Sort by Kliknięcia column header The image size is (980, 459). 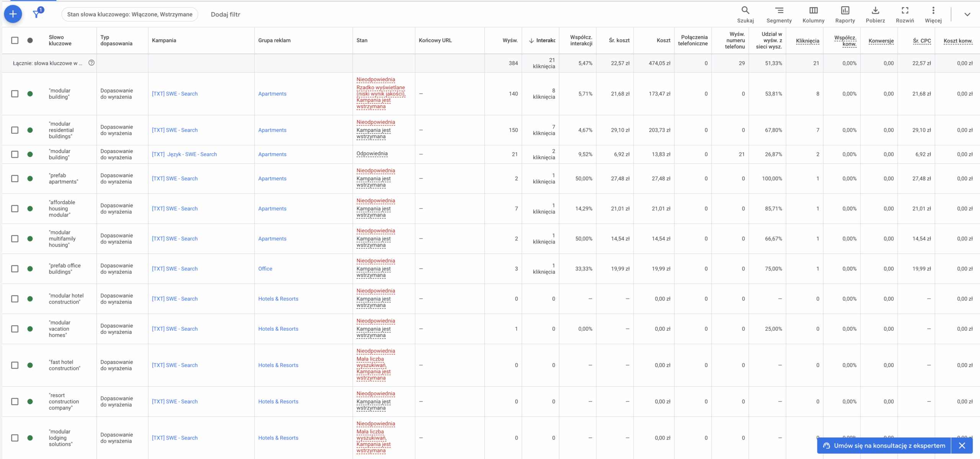tap(808, 41)
